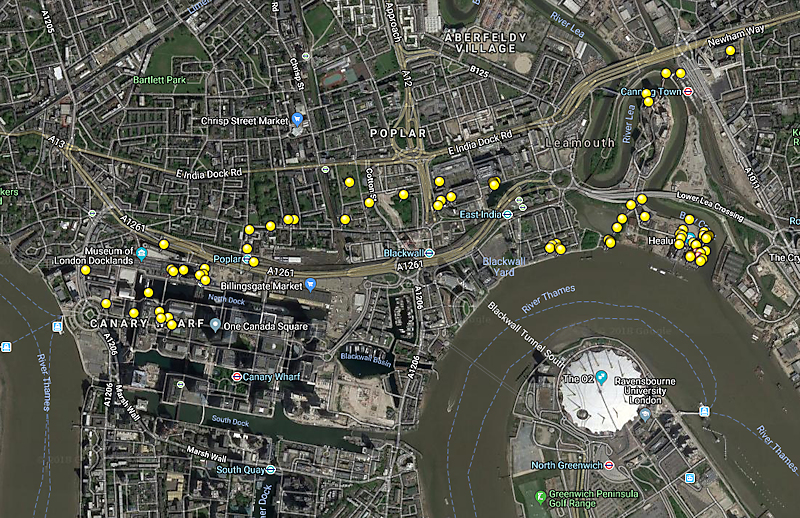Click the One Canada Square location pin
800x518 pixels.
(215, 325)
